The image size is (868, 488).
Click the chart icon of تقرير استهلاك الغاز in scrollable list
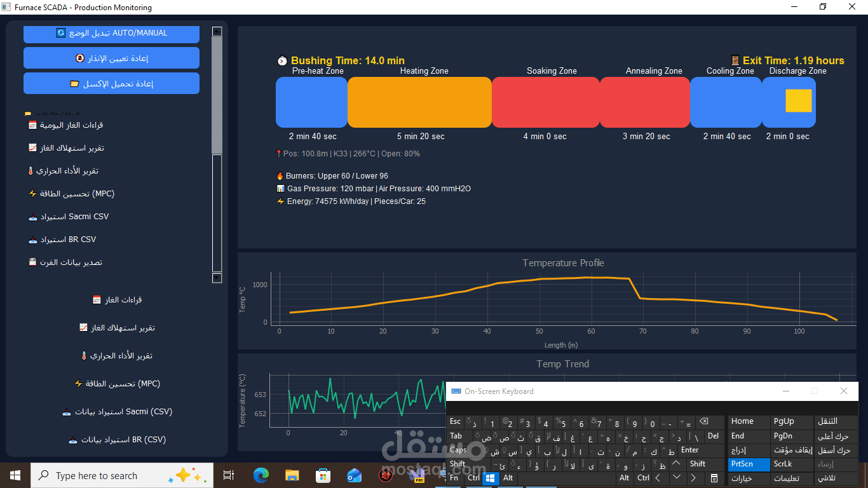[32, 148]
